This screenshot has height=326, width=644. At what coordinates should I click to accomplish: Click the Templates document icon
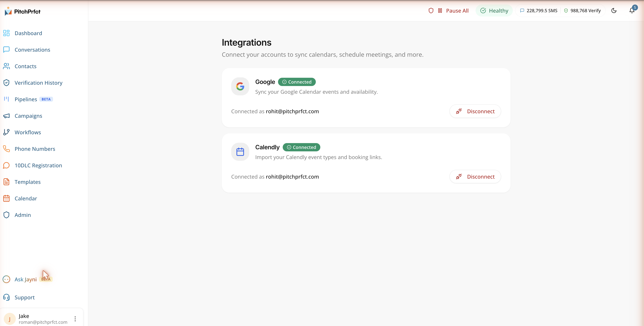point(7,182)
